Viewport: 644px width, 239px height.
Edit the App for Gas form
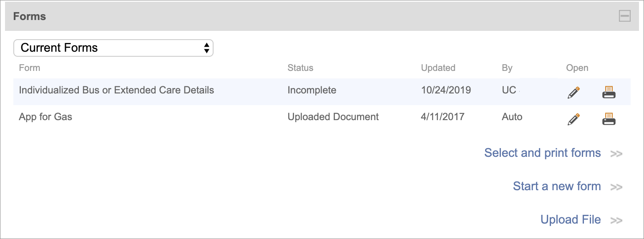[574, 119]
